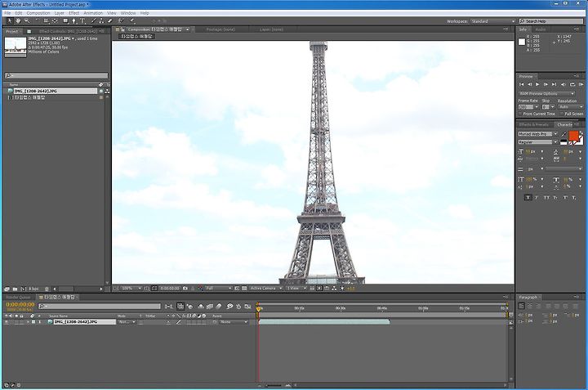Image resolution: width=588 pixels, height=390 pixels.
Task: Open the Workspace Standard dropdown
Action: click(x=493, y=21)
